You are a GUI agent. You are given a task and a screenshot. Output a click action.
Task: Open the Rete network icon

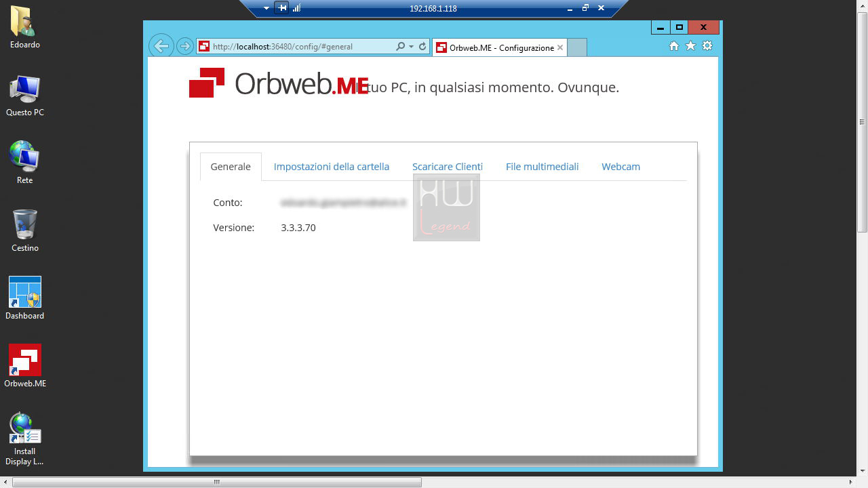24,163
